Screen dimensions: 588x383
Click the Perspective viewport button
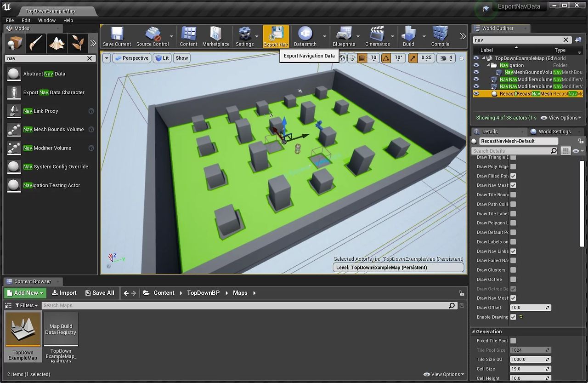tap(131, 58)
